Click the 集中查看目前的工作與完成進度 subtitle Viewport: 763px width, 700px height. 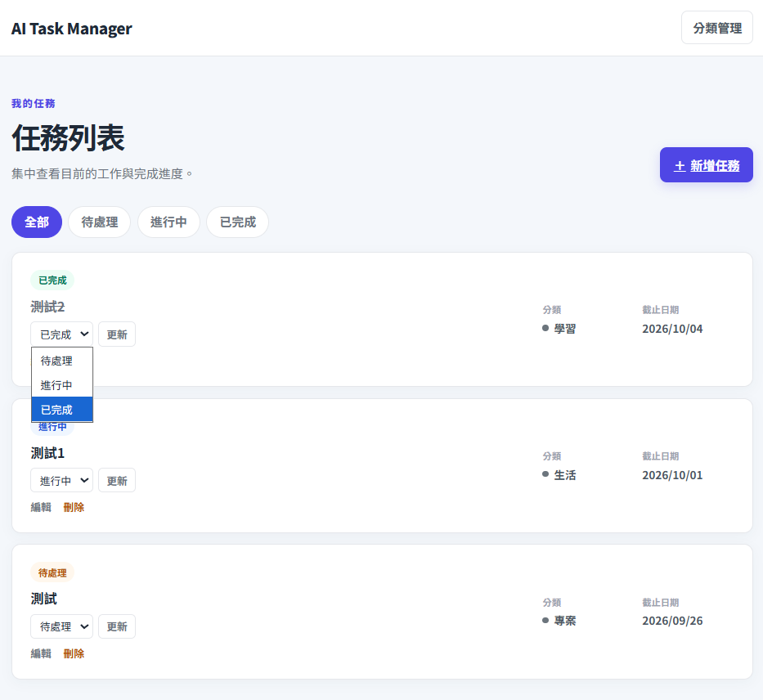pyautogui.click(x=101, y=173)
